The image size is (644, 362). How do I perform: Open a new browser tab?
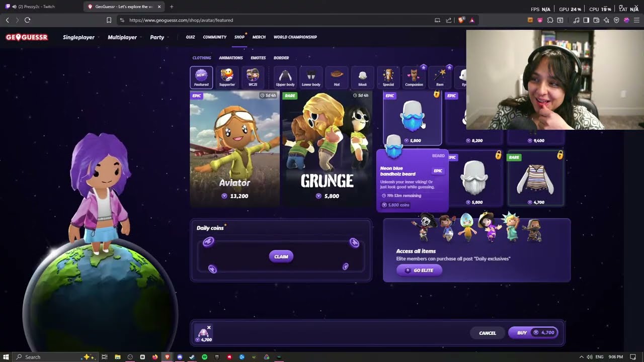[x=172, y=7]
